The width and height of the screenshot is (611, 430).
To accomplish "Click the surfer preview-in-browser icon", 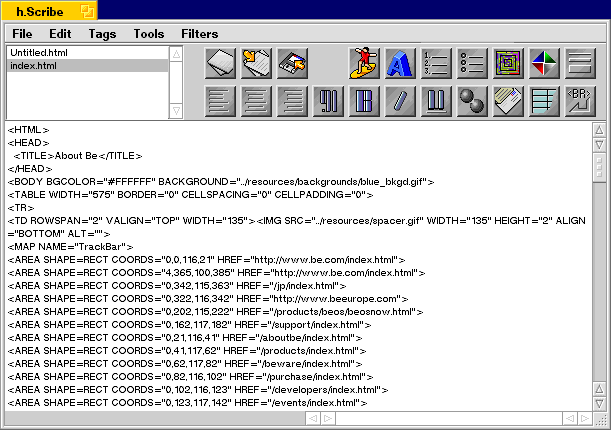I will coord(364,63).
